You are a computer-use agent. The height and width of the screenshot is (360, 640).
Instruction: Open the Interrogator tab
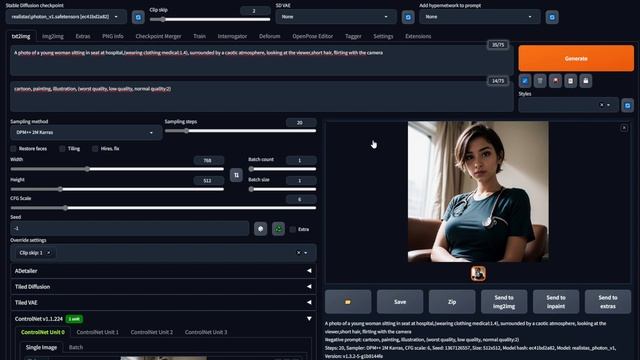pyautogui.click(x=232, y=36)
